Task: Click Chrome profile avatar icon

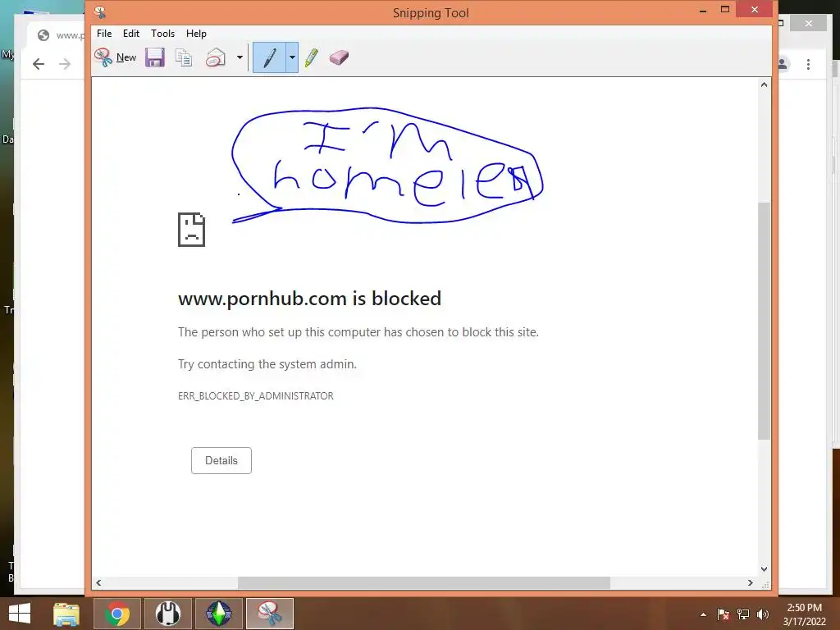Action: click(782, 64)
